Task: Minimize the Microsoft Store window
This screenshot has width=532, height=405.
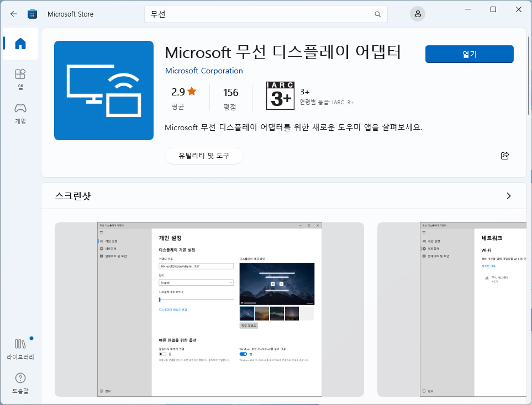Action: click(468, 9)
